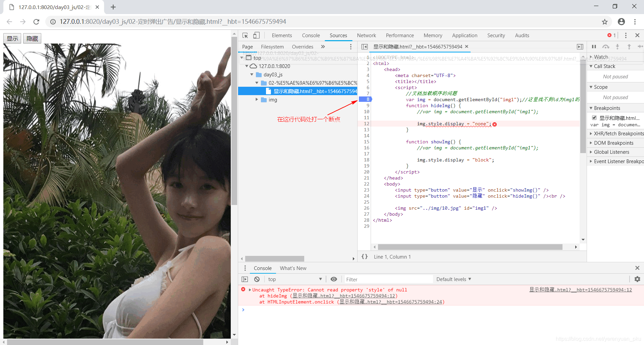Close the DevTools panel
The width and height of the screenshot is (644, 345).
637,36
